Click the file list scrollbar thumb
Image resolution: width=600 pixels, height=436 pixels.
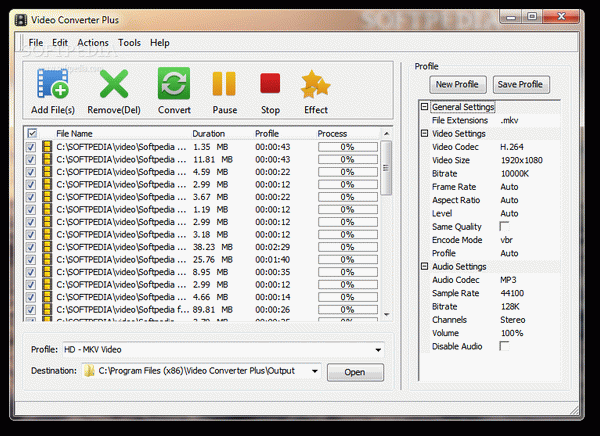[x=386, y=168]
